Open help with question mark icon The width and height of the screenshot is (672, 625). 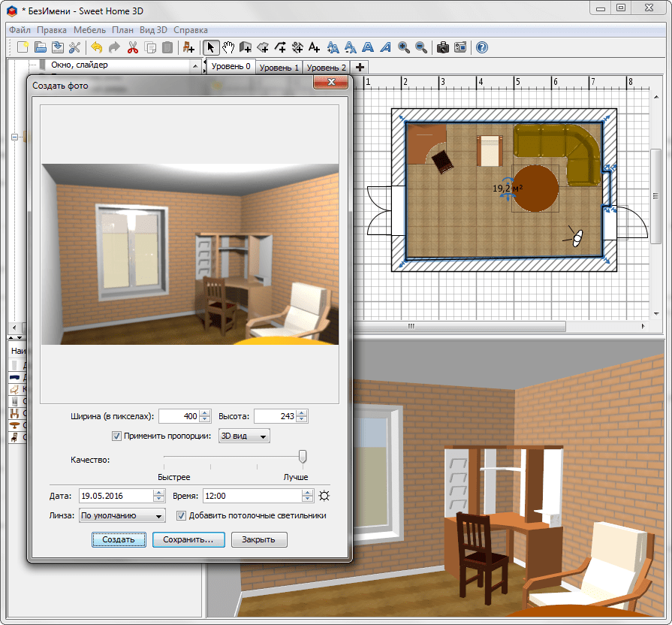tap(481, 47)
